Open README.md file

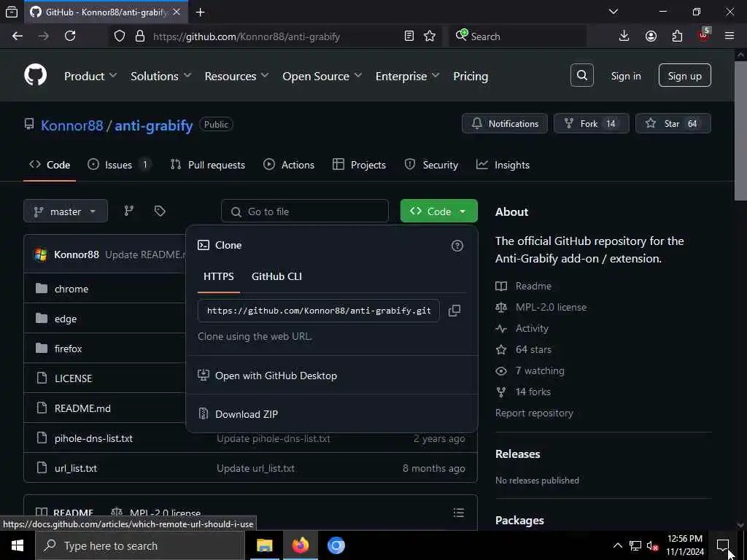[x=82, y=408]
